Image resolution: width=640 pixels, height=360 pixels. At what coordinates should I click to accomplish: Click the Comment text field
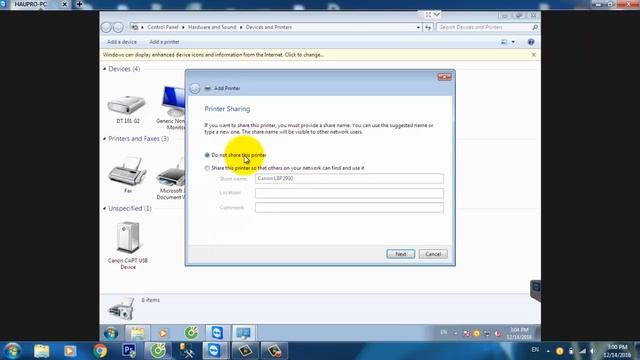349,207
